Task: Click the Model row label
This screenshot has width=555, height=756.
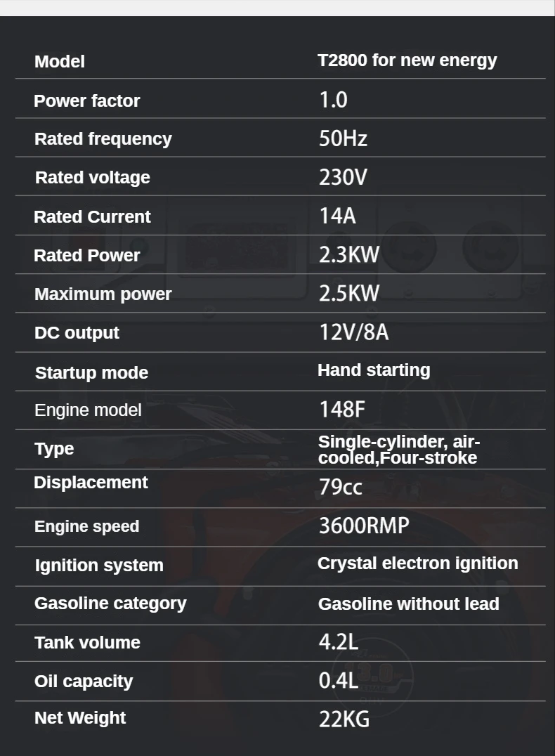Action: point(60,62)
